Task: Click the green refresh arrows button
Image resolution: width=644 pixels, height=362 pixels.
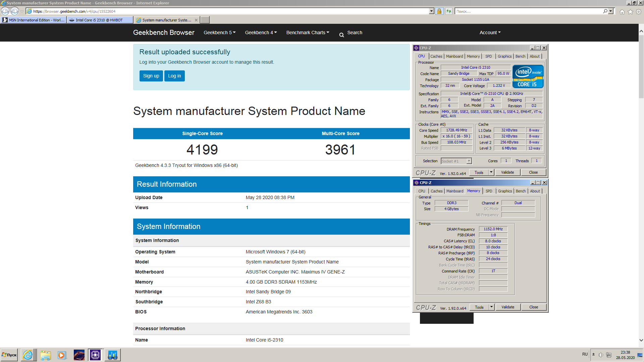Action: coord(449,11)
